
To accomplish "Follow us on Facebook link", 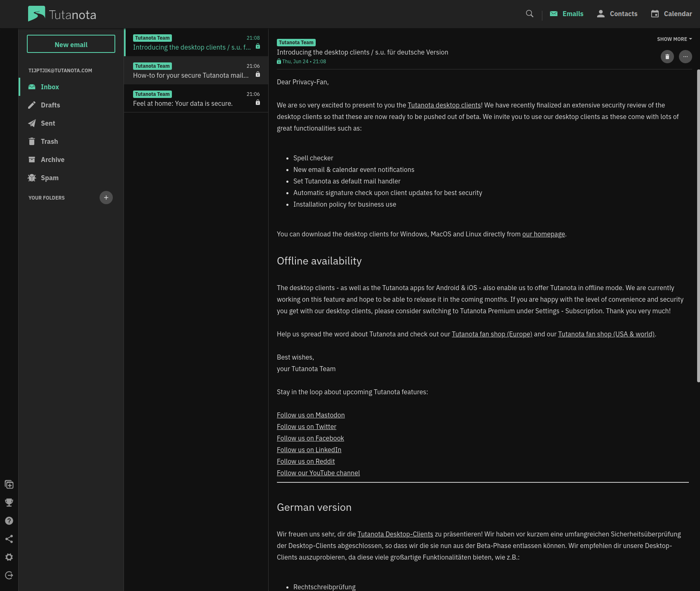I will (310, 438).
